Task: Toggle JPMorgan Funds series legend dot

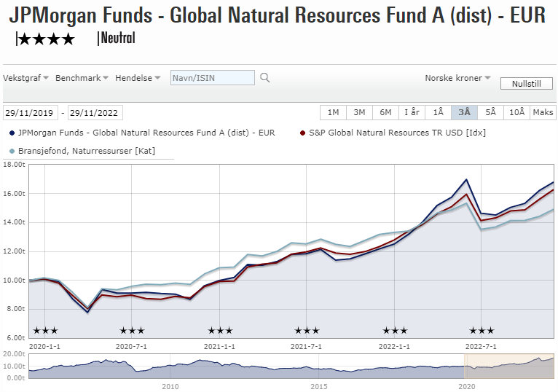Action: 12,133
